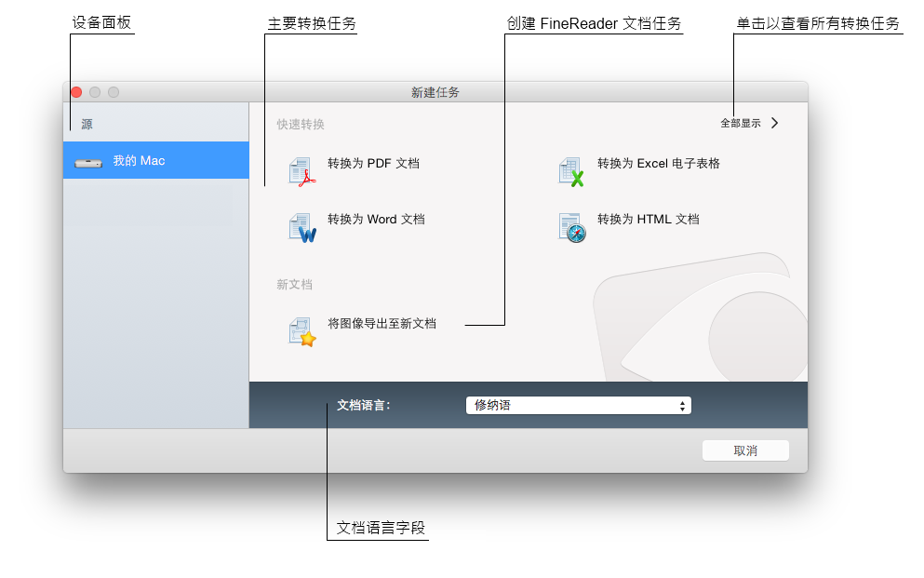This screenshot has width=924, height=578.
Task: Click the Convert to Excel spreadsheet icon
Action: tap(571, 172)
